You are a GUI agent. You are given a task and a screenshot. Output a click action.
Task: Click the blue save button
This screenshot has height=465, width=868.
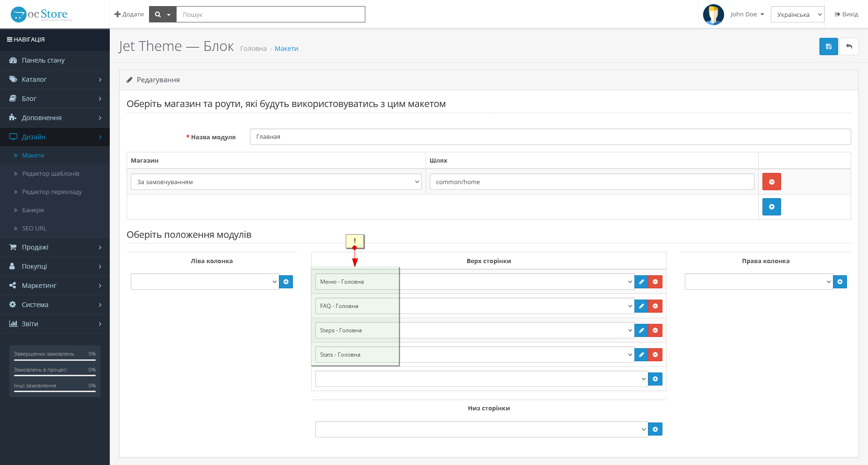(x=828, y=47)
